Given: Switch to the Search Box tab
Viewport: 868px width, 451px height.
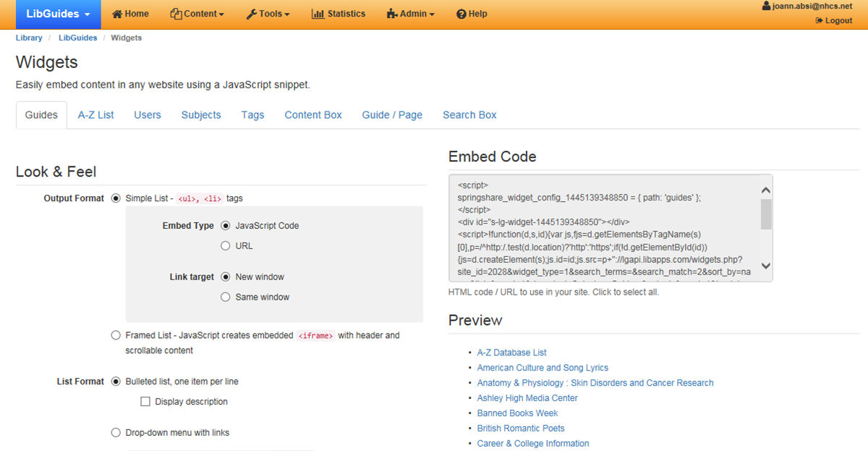Looking at the screenshot, I should (x=469, y=114).
